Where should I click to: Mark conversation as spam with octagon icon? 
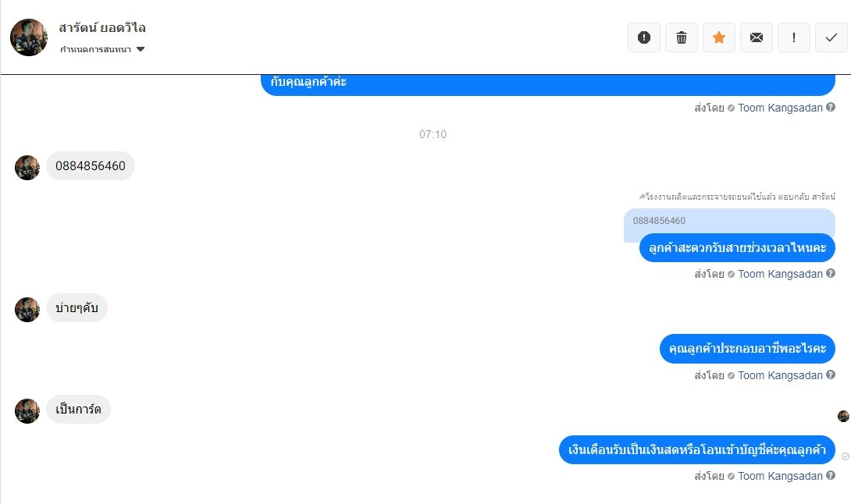[643, 37]
